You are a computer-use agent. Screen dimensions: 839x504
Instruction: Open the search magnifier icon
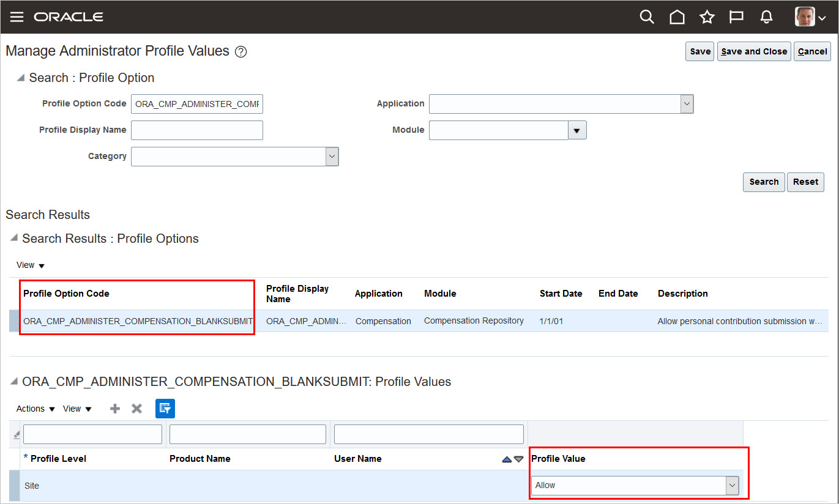[647, 17]
